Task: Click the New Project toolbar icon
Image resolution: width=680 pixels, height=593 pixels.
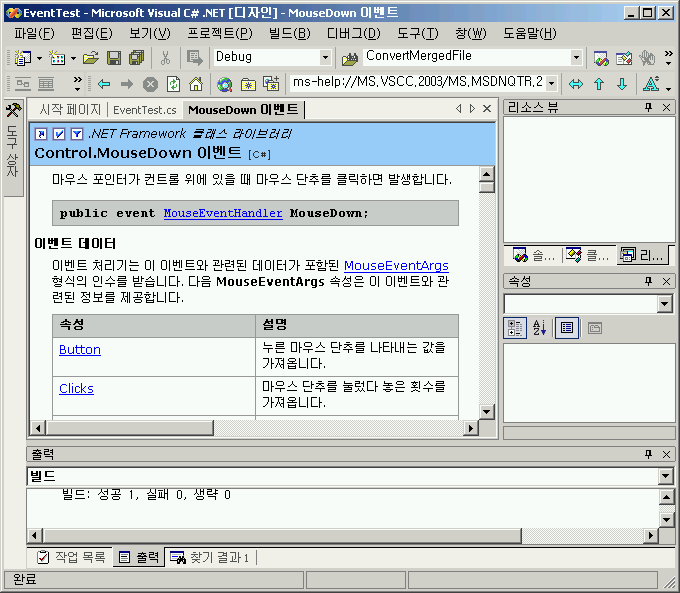Action: 23,58
